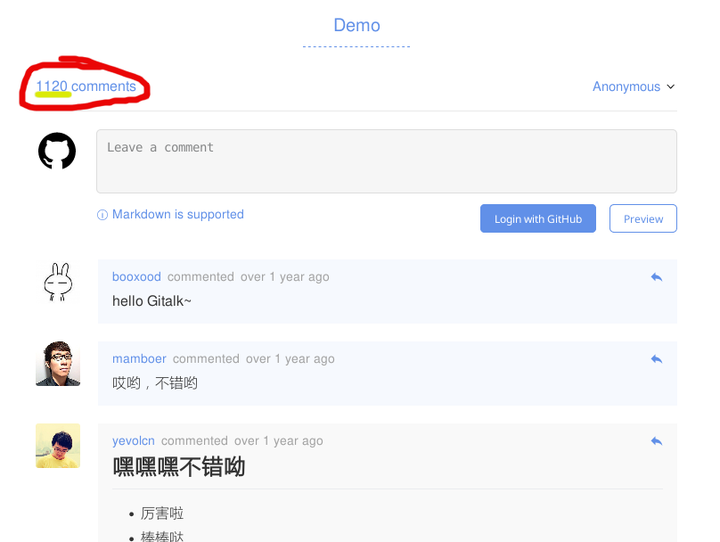Open the Anonymous user dropdown

coord(626,87)
